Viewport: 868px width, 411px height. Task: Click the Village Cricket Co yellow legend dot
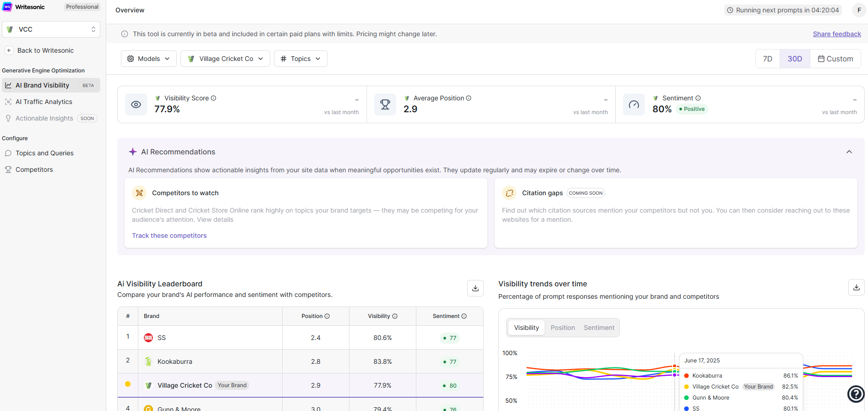click(x=686, y=387)
